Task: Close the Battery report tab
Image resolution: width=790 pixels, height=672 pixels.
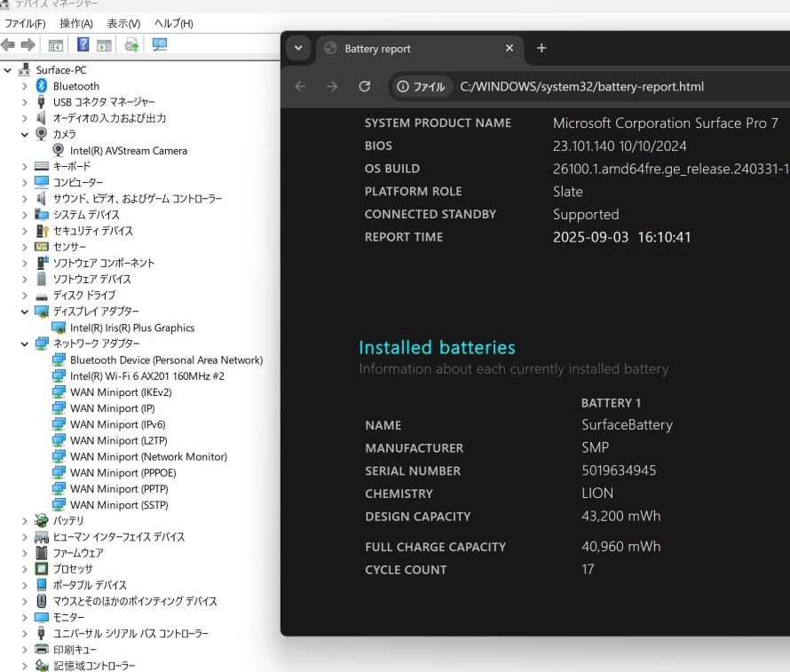Action: tap(510, 48)
